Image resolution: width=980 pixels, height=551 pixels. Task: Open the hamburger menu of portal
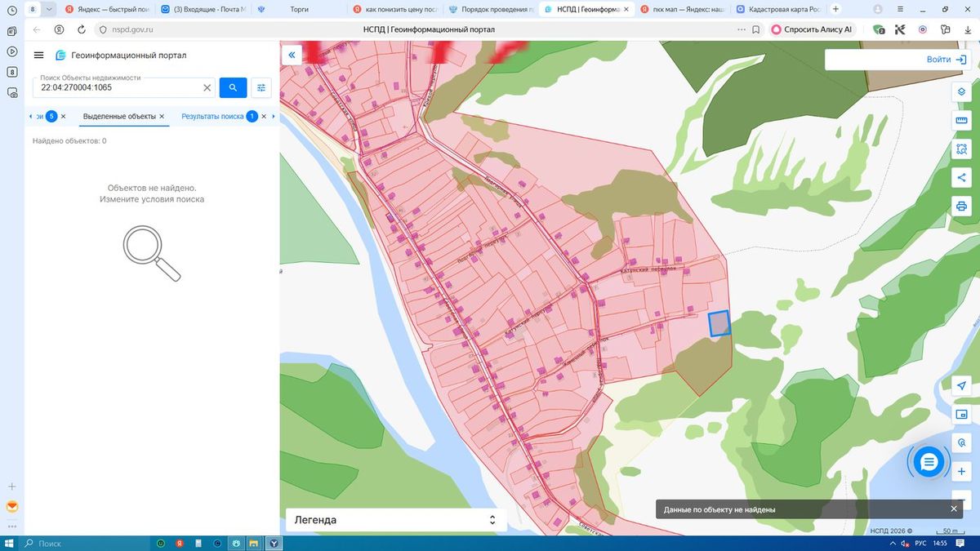tap(38, 55)
